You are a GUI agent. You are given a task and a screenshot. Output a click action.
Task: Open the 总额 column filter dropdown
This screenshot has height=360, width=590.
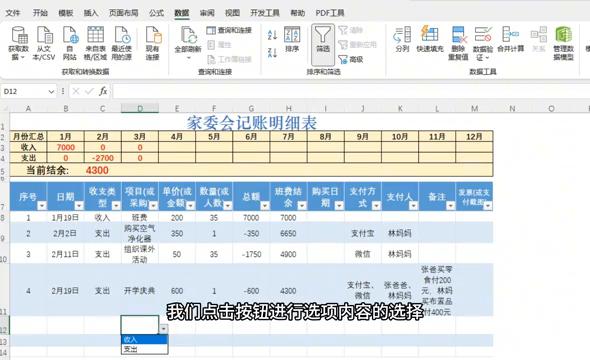[x=265, y=205]
